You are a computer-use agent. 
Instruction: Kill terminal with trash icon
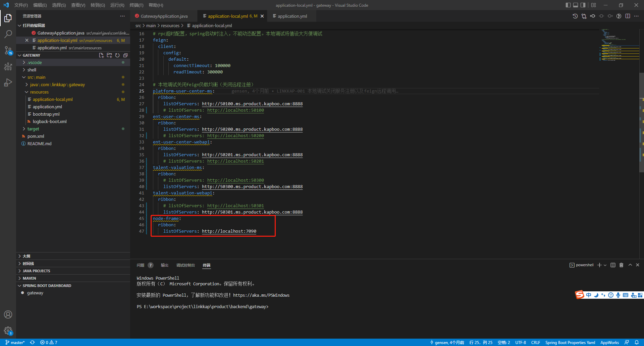point(621,265)
